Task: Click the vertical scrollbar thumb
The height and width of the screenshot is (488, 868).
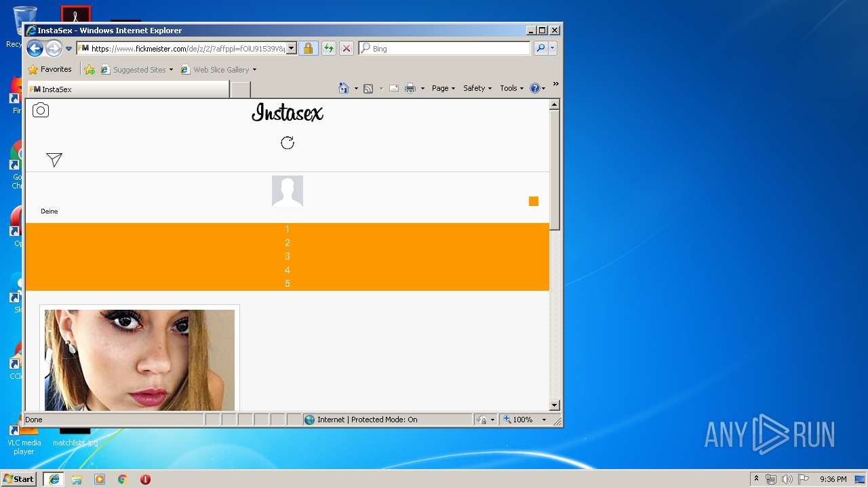Action: [x=555, y=171]
